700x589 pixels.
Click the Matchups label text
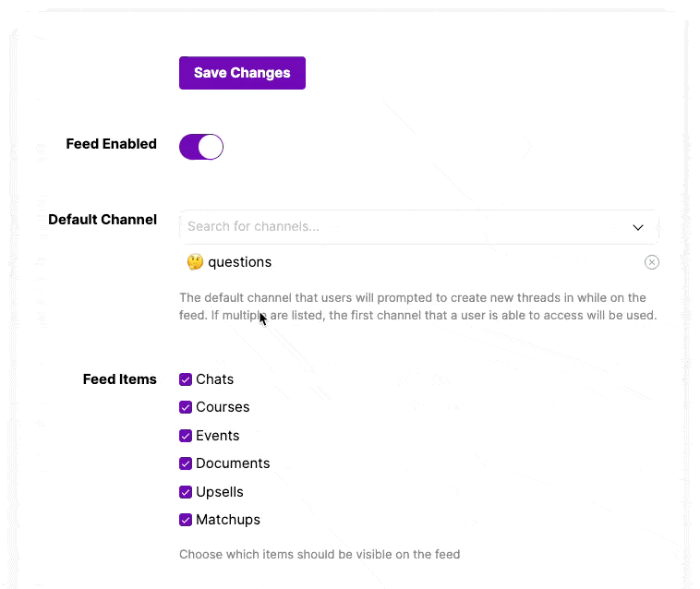(228, 520)
